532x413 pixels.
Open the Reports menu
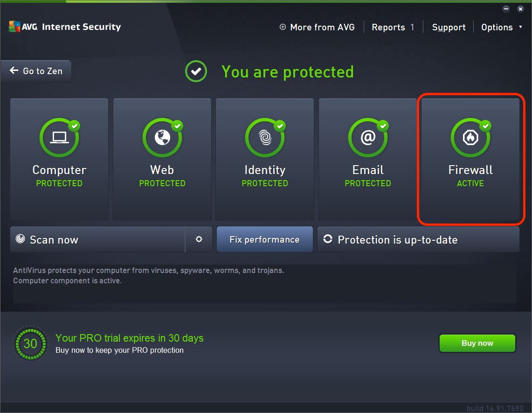point(388,27)
